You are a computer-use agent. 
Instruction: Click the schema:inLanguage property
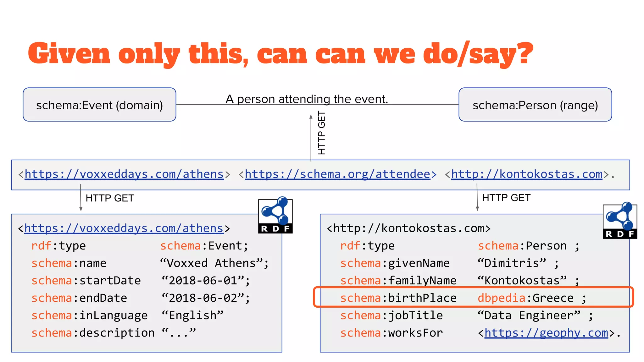(x=90, y=315)
